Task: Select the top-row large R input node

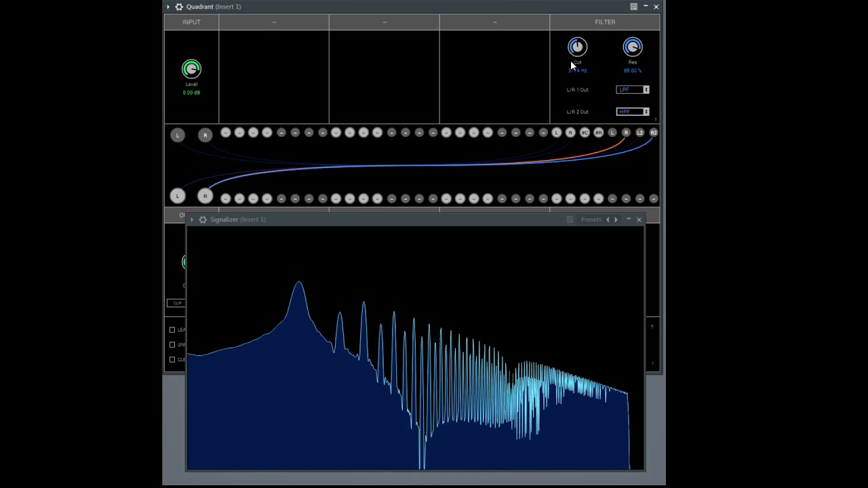Action: tap(205, 135)
